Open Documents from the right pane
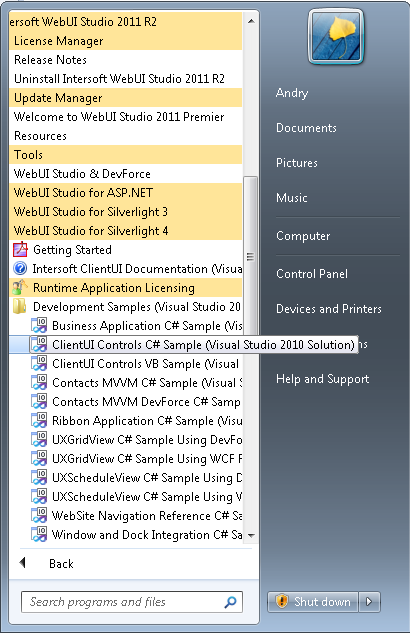Screen dimensions: 410x633 (x=306, y=128)
